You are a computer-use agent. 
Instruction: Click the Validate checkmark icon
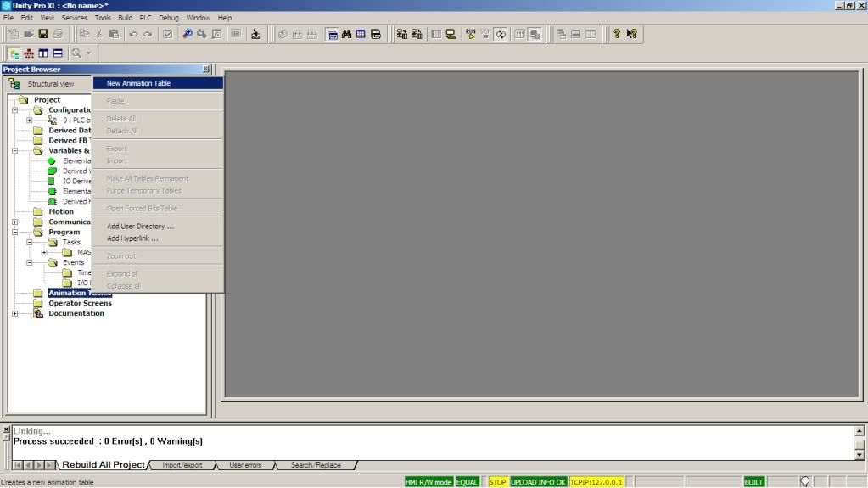(167, 34)
